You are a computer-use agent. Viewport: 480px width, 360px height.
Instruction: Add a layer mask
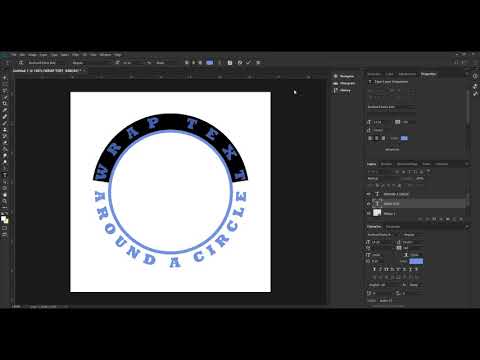[x=434, y=219]
